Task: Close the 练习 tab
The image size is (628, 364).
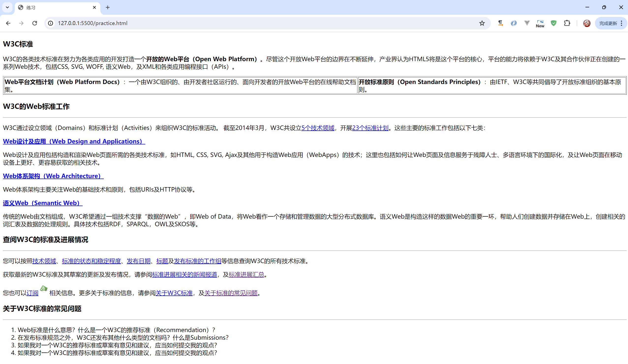Action: pos(94,7)
